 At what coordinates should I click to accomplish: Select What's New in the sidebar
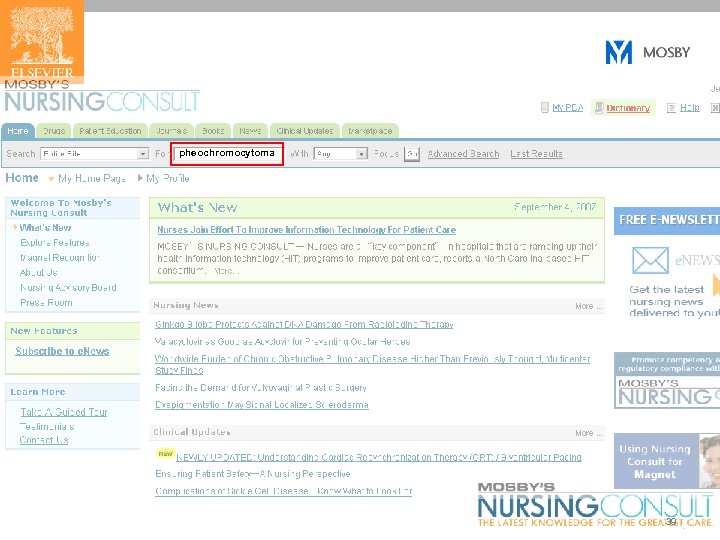coord(45,228)
